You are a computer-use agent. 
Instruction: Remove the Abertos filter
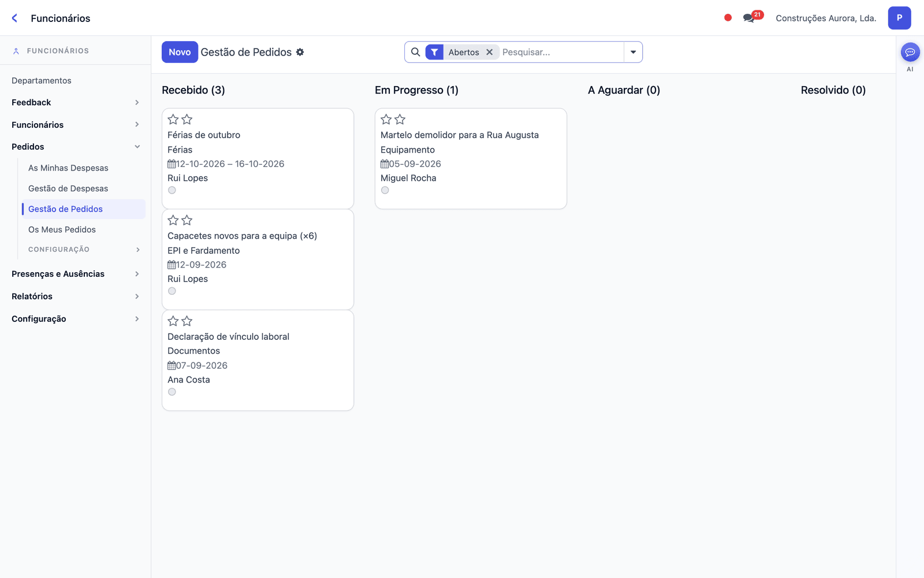[x=489, y=52]
